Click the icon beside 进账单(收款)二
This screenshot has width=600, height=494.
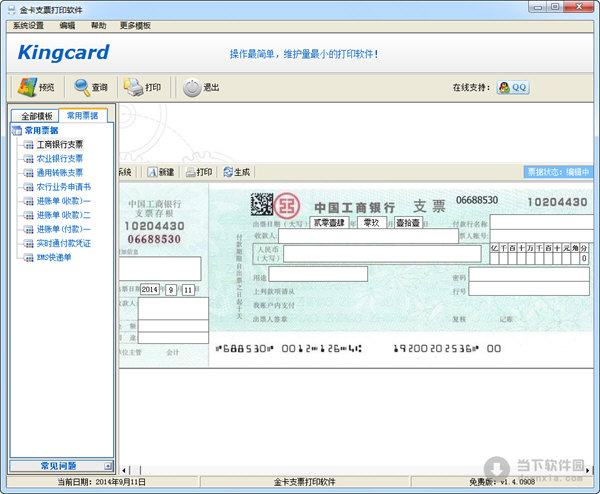coord(29,215)
